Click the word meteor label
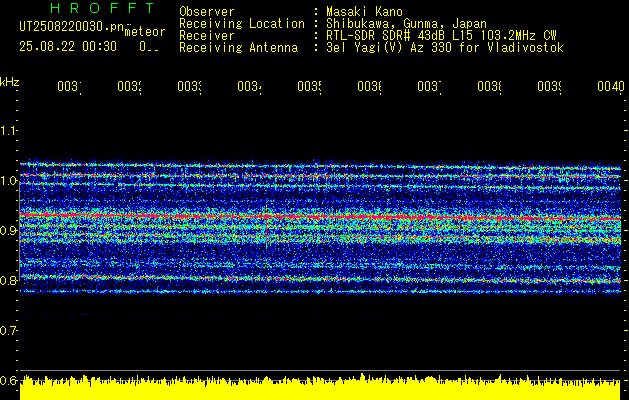Screen dimensions: 629x400 pos(145,32)
